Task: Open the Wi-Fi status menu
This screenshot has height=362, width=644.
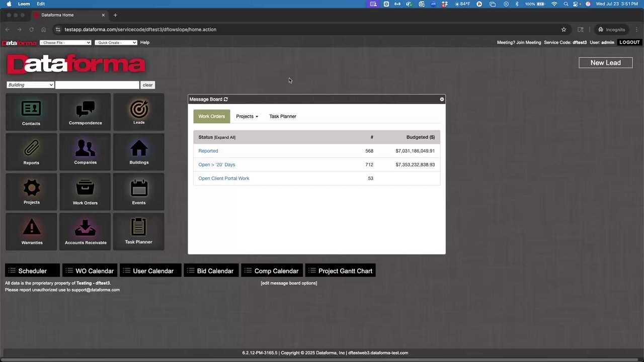Action: (554, 4)
